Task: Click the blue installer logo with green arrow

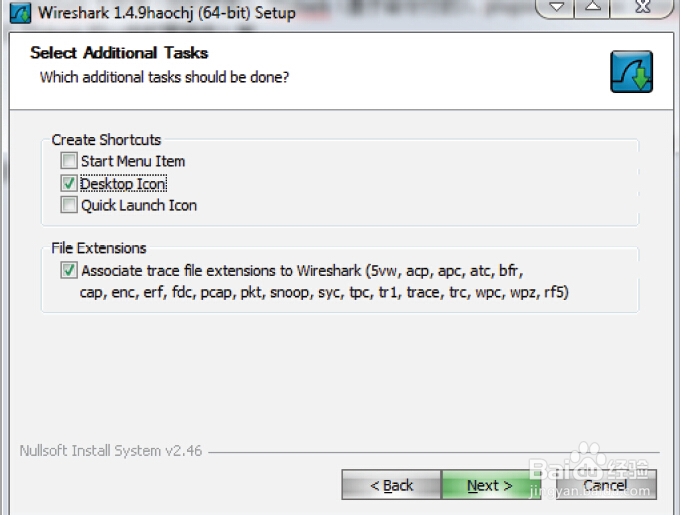Action: [631, 72]
